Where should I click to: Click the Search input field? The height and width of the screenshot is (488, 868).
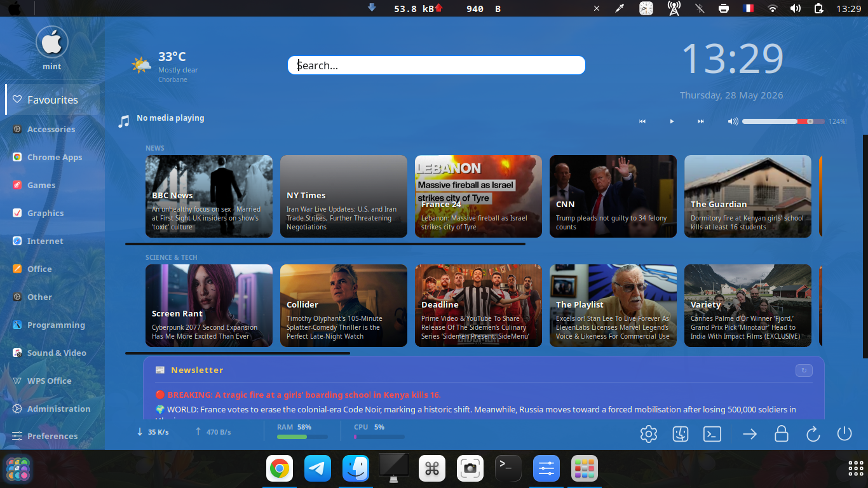coord(437,65)
